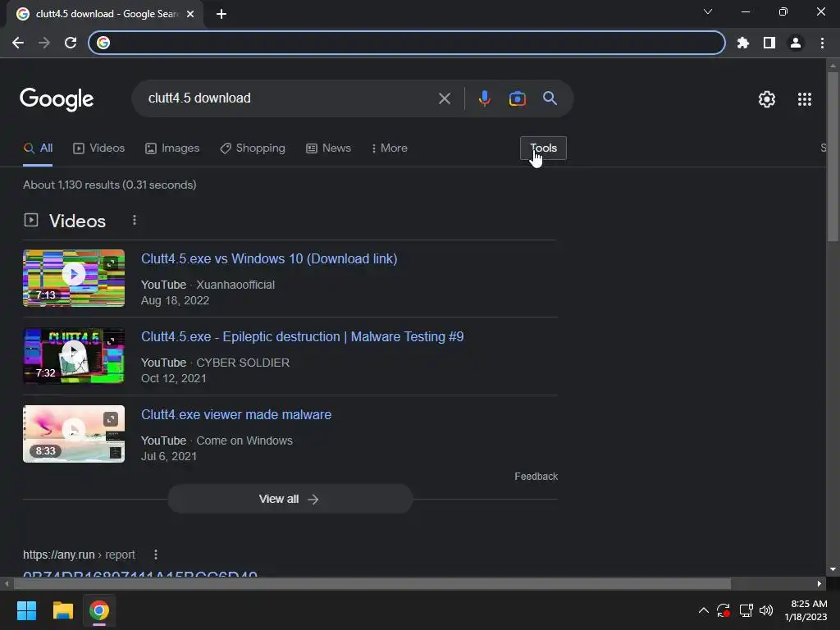
Task: Go back using the browser back arrow
Action: pyautogui.click(x=18, y=43)
